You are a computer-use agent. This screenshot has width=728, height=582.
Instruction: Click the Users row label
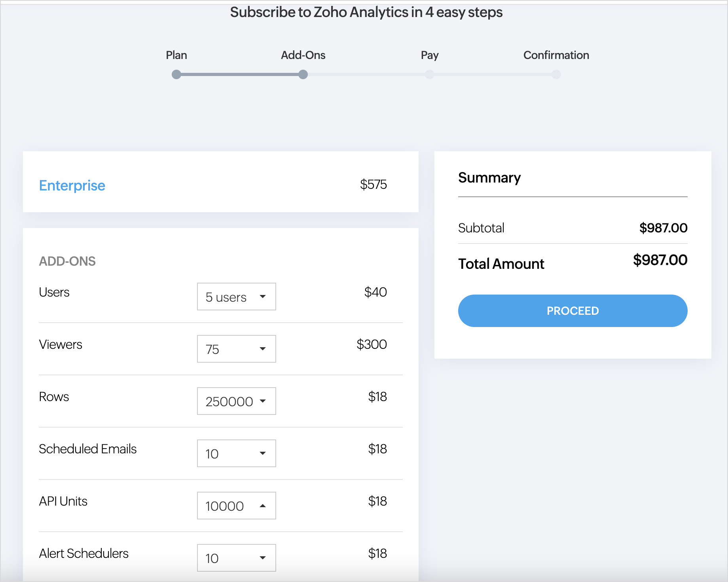click(54, 292)
